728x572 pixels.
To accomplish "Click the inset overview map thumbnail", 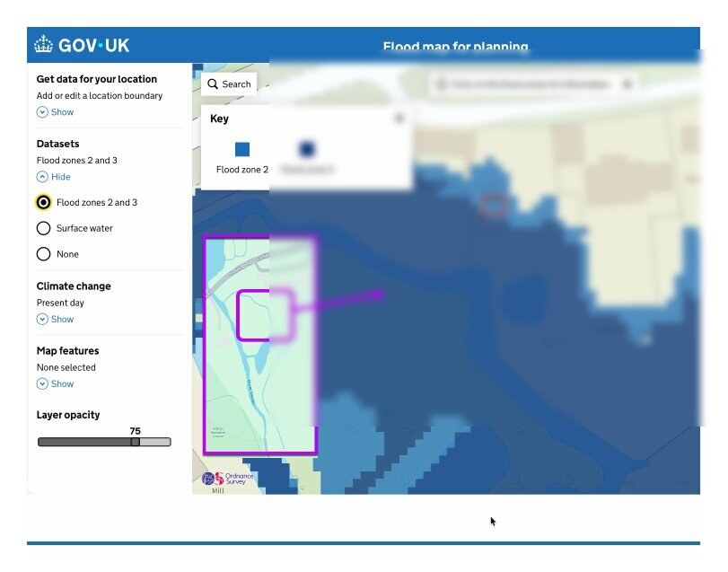I will tap(260, 345).
